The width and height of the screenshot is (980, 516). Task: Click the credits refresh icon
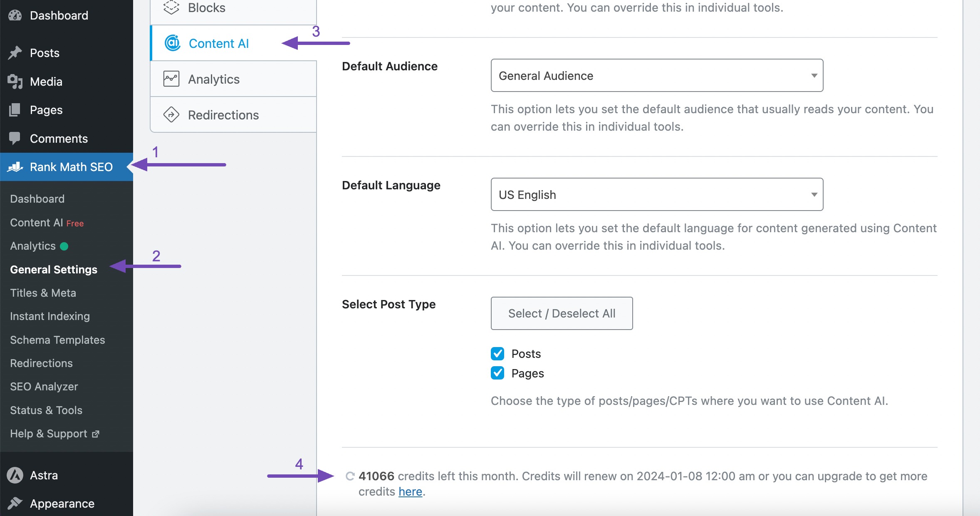[350, 476]
